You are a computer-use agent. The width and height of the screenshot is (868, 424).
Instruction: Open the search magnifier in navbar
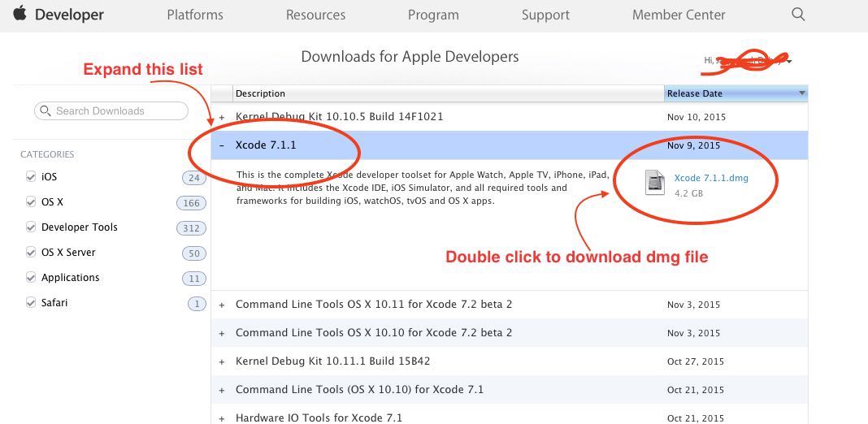[797, 15]
